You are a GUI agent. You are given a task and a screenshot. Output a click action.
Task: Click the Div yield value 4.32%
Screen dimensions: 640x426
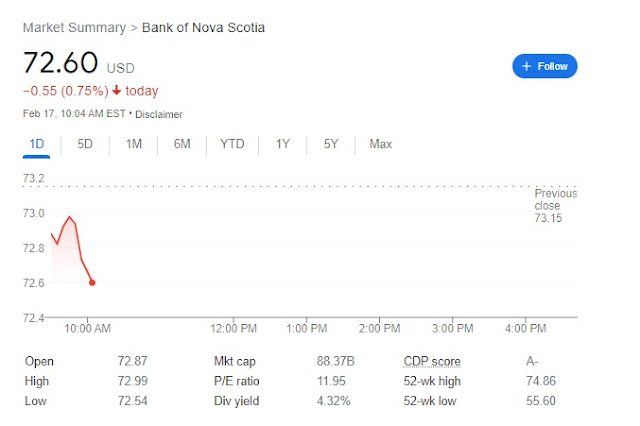point(332,401)
